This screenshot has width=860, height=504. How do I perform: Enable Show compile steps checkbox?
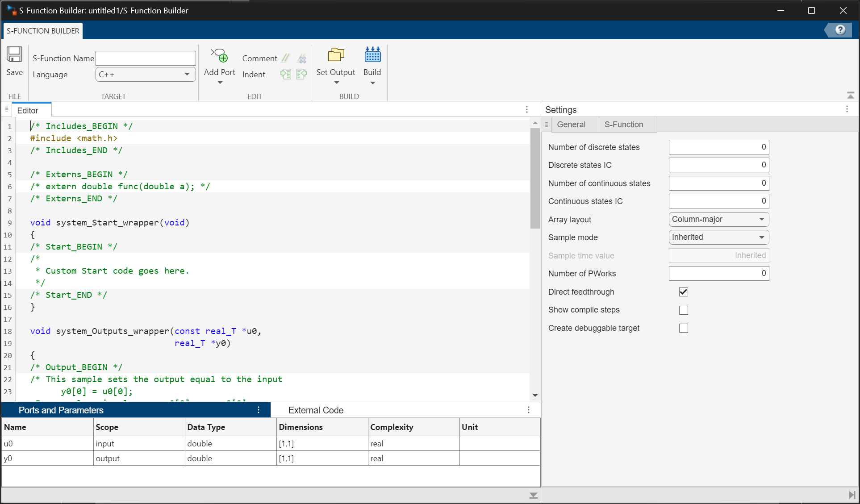point(683,310)
